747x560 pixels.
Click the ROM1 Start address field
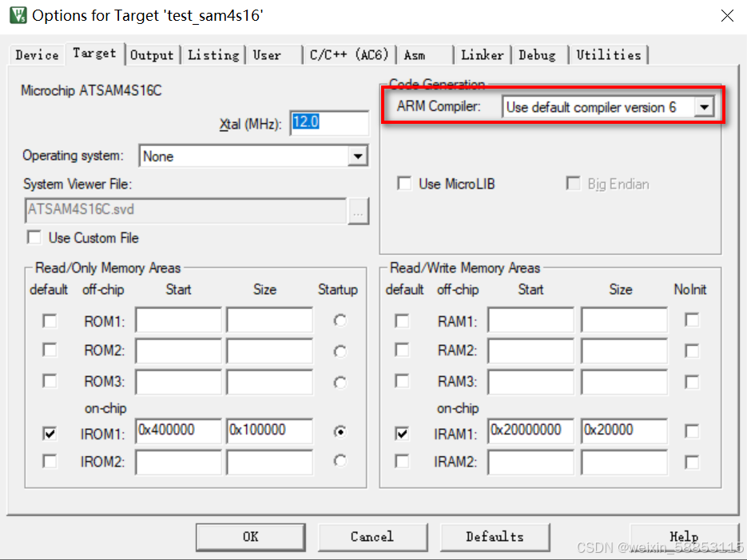pos(179,320)
